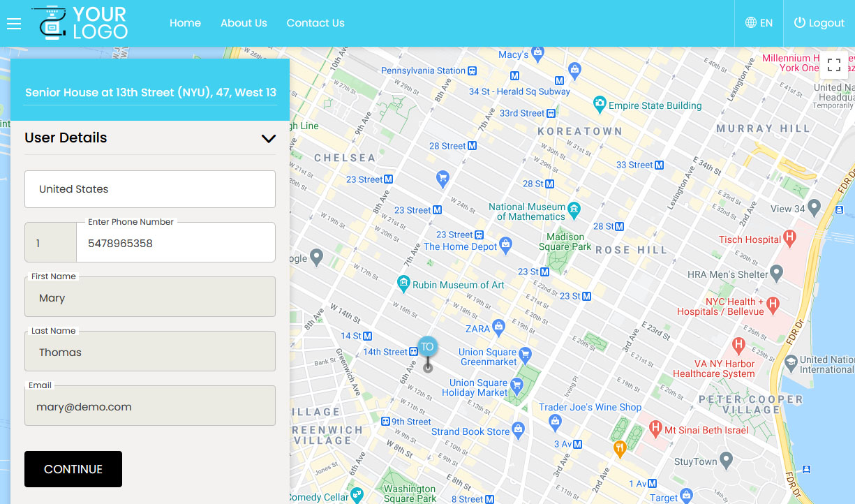Click the ZARA store pin
The height and width of the screenshot is (504, 855).
(498, 327)
